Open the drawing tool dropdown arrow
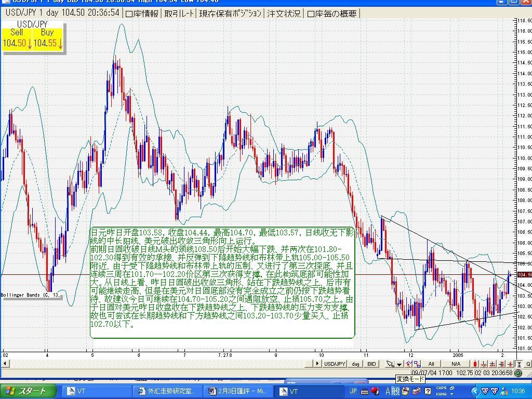Image resolution: width=532 pixels, height=399 pixels. click(x=399, y=364)
